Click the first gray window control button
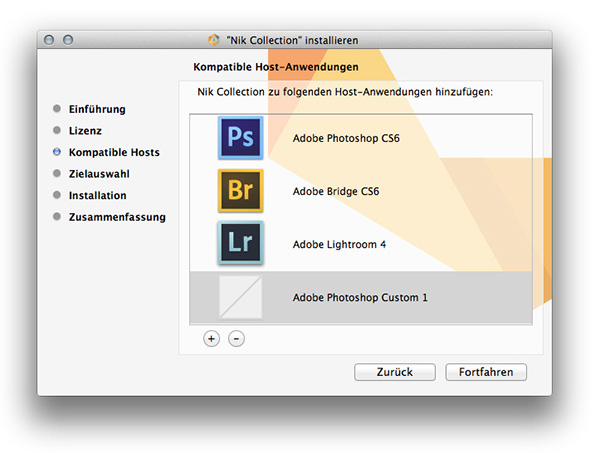 (x=49, y=40)
